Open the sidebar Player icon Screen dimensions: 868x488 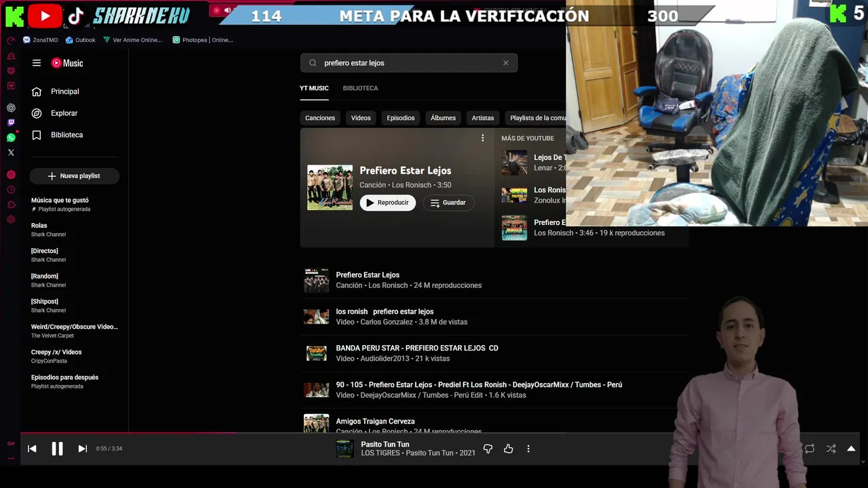click(11, 175)
